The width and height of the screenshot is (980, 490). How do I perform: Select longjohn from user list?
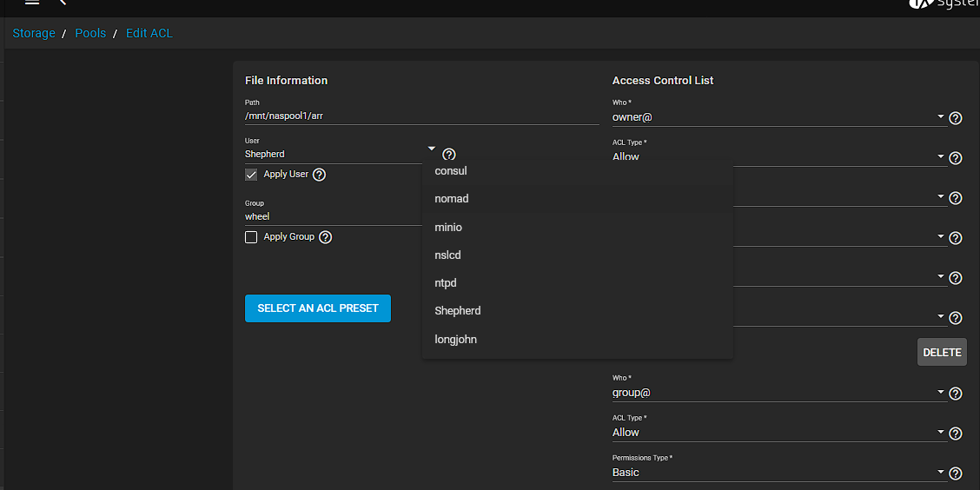pos(578,340)
